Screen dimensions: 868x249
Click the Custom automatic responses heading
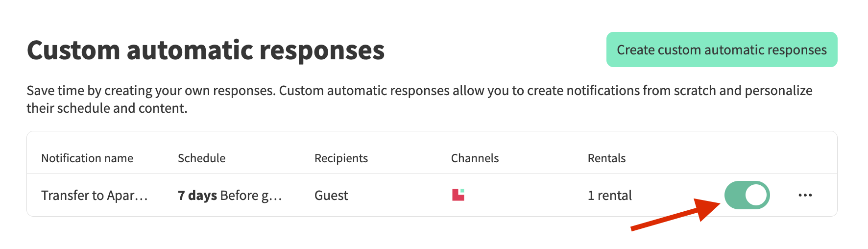(206, 50)
